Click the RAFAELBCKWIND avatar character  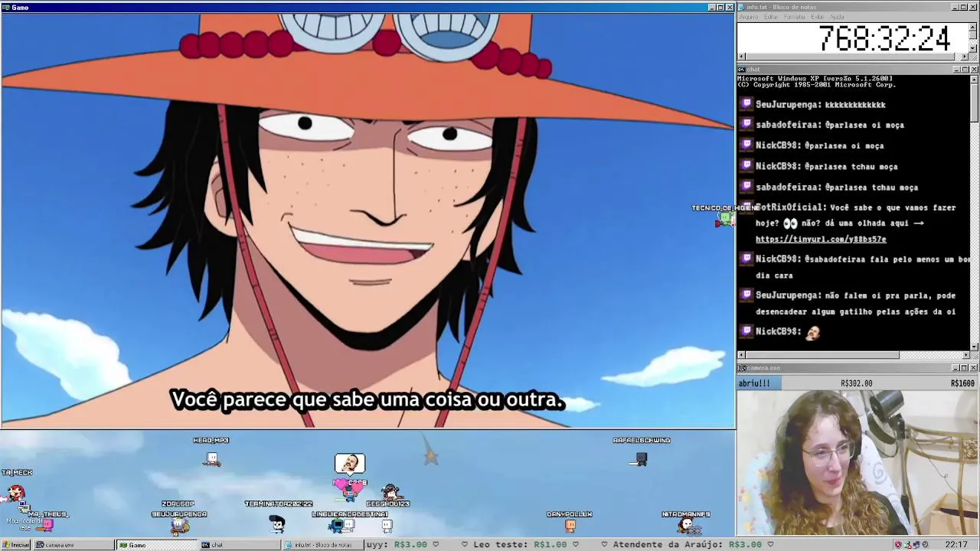coord(641,459)
